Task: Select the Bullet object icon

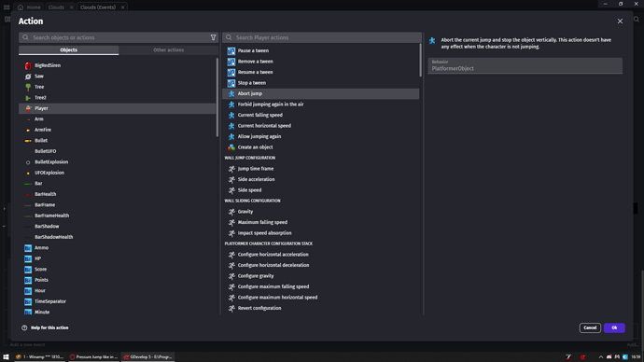Action: pyautogui.click(x=28, y=141)
